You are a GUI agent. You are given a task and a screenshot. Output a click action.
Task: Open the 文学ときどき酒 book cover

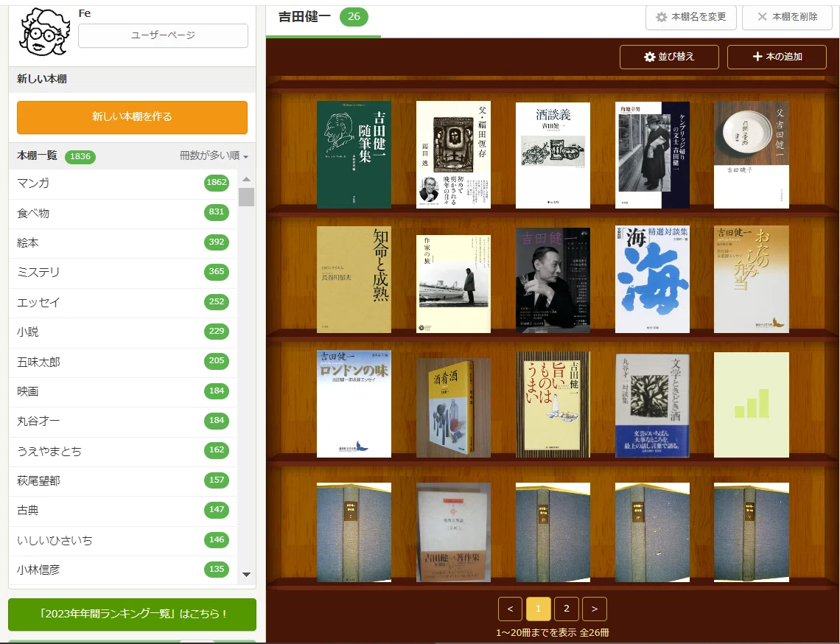(x=653, y=405)
